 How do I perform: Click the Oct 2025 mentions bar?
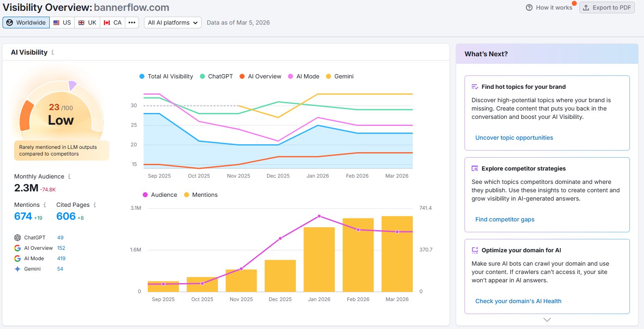pos(202,284)
